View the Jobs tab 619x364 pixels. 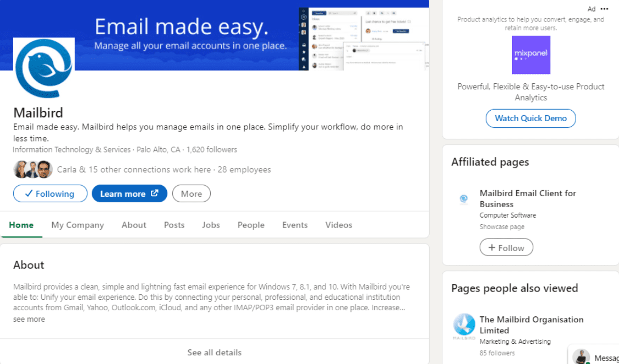point(211,225)
